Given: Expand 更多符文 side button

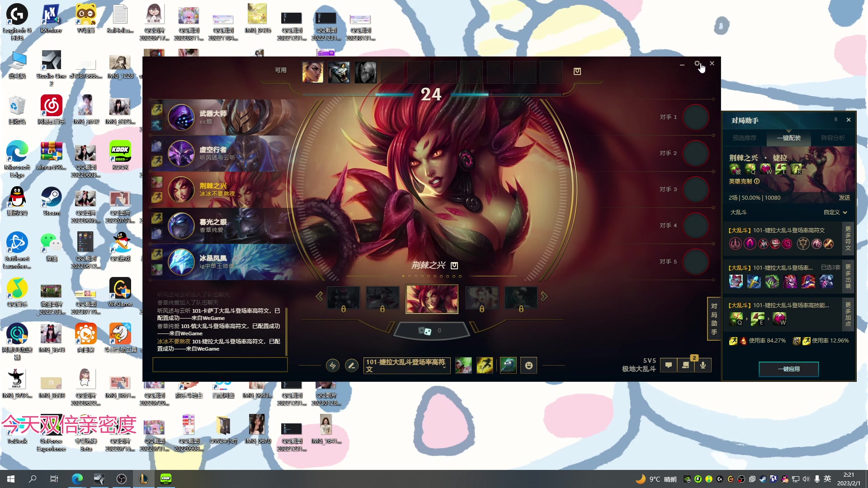Looking at the screenshot, I should (x=848, y=238).
